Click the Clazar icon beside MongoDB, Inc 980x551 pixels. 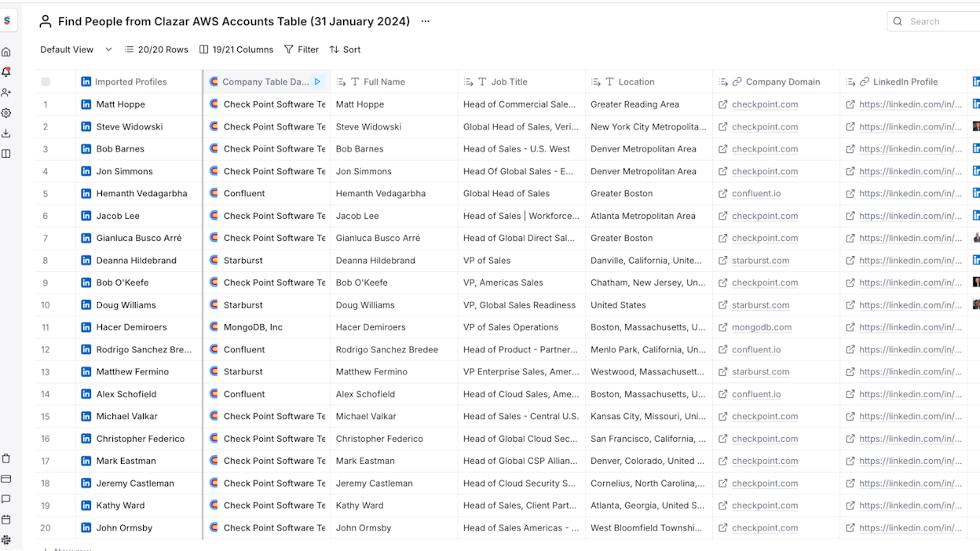tap(214, 327)
